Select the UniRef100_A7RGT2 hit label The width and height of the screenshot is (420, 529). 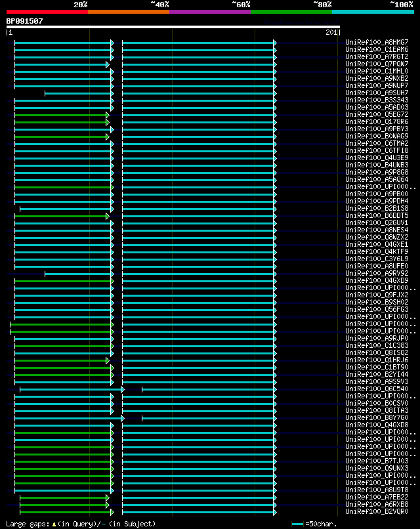pos(377,56)
